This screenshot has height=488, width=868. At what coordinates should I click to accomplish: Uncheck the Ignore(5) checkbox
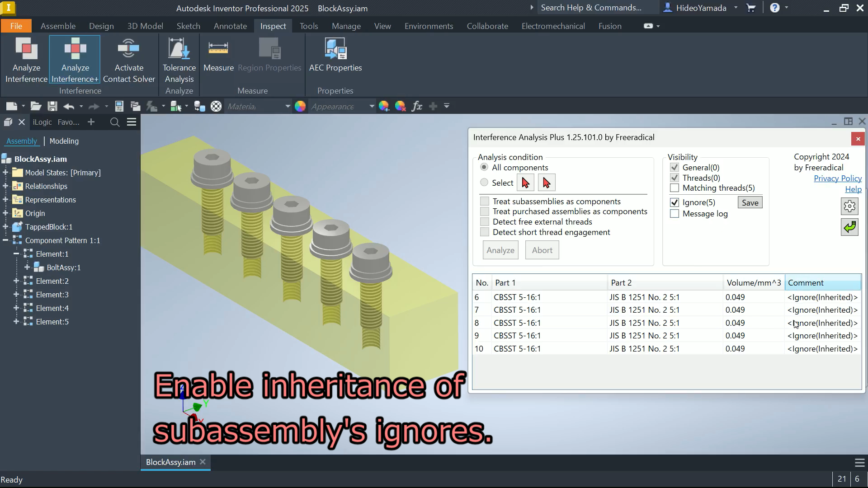[675, 202]
